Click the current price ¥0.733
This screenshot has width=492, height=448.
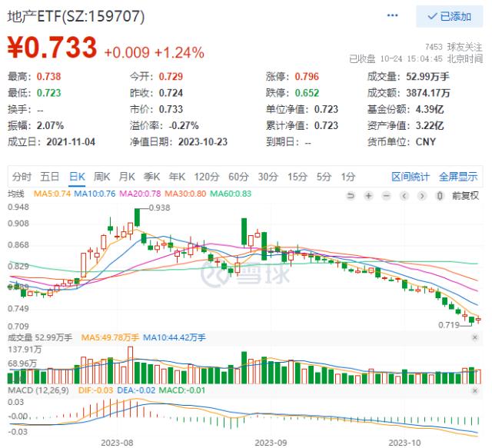[x=52, y=47]
